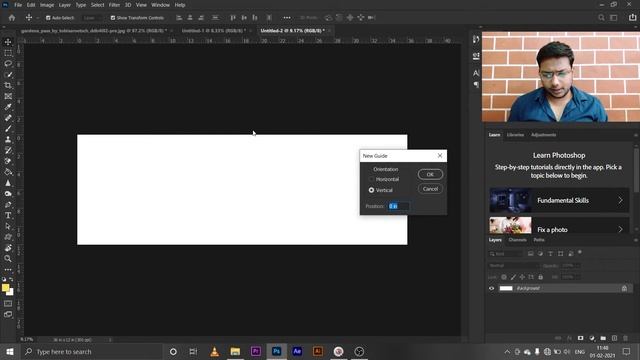
Task: Open the File menu
Action: tap(18, 5)
